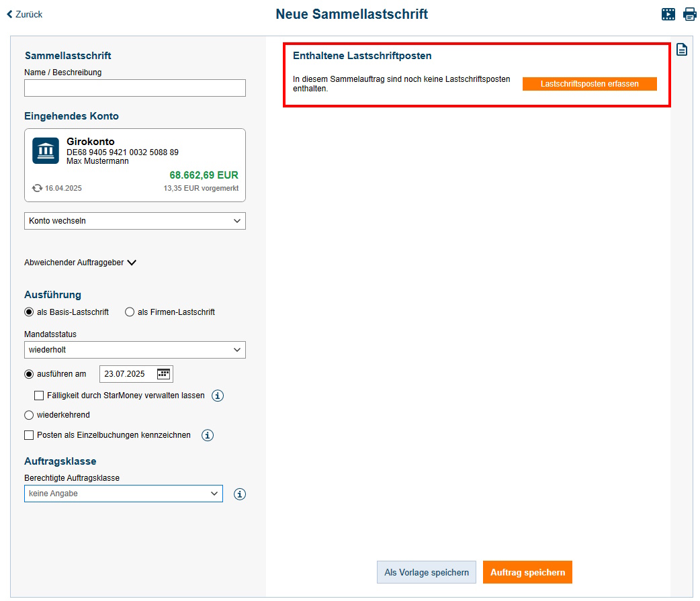The width and height of the screenshot is (700, 601).
Task: Click 'Lastschriftposten erfassen' button
Action: (589, 84)
